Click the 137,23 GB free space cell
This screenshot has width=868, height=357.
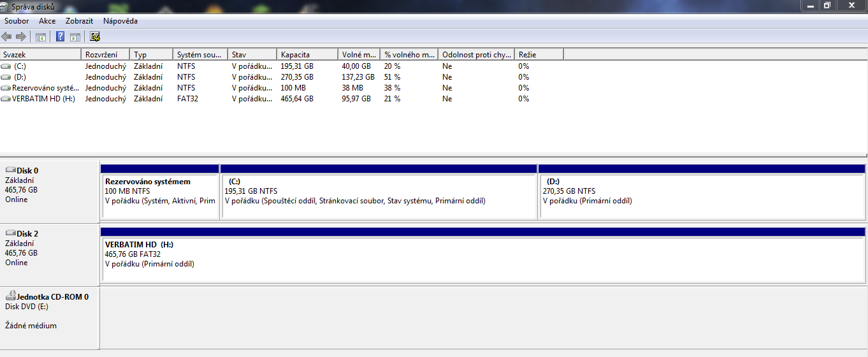[x=358, y=77]
